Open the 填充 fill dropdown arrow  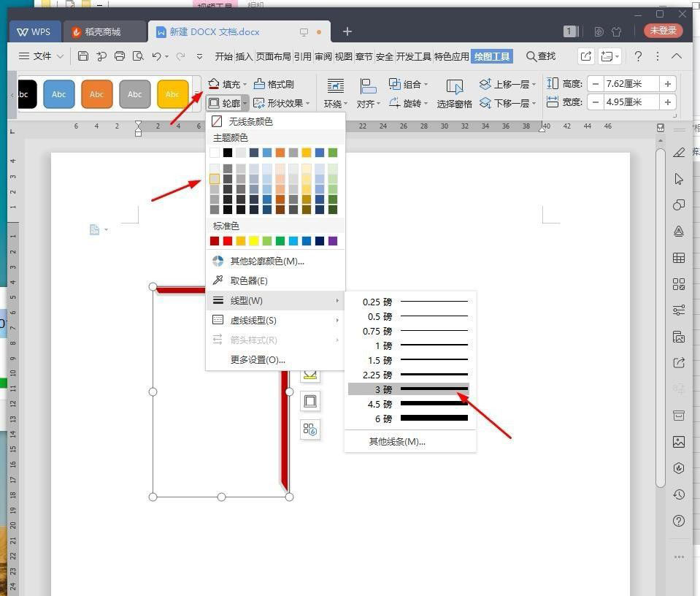click(245, 84)
